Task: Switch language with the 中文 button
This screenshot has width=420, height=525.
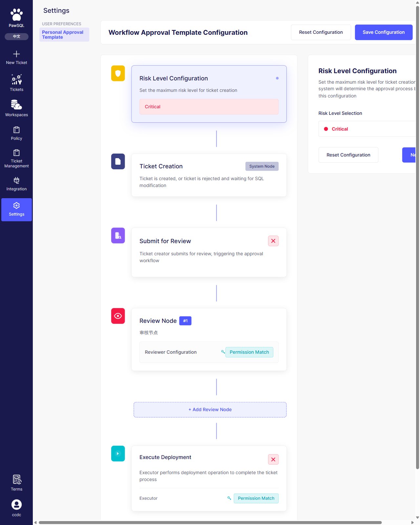Action: pyautogui.click(x=16, y=36)
